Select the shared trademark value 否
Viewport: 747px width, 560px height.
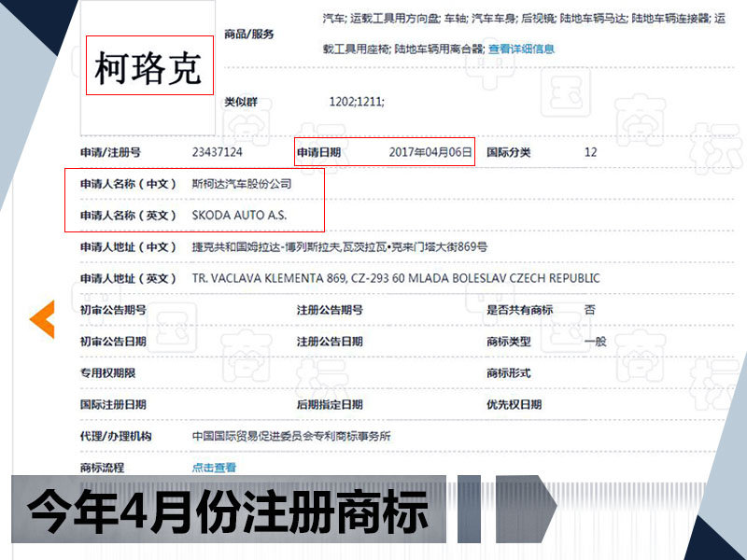coord(590,310)
